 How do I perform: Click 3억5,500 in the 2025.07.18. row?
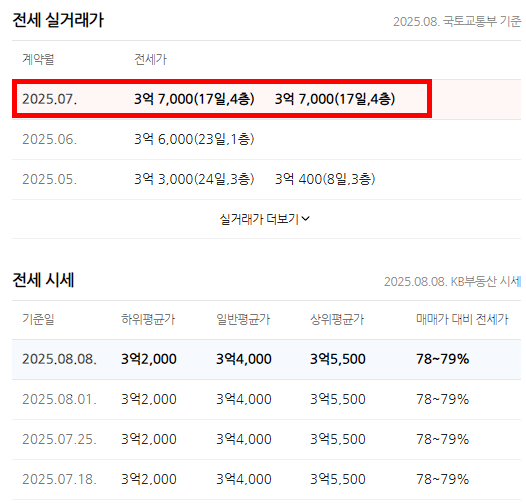[x=338, y=479]
